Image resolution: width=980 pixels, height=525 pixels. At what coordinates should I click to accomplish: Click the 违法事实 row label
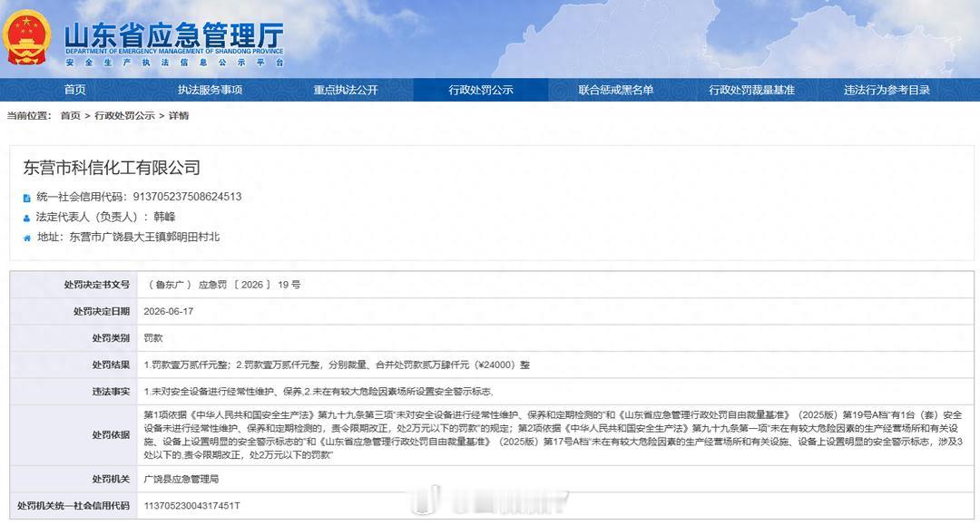(112, 392)
